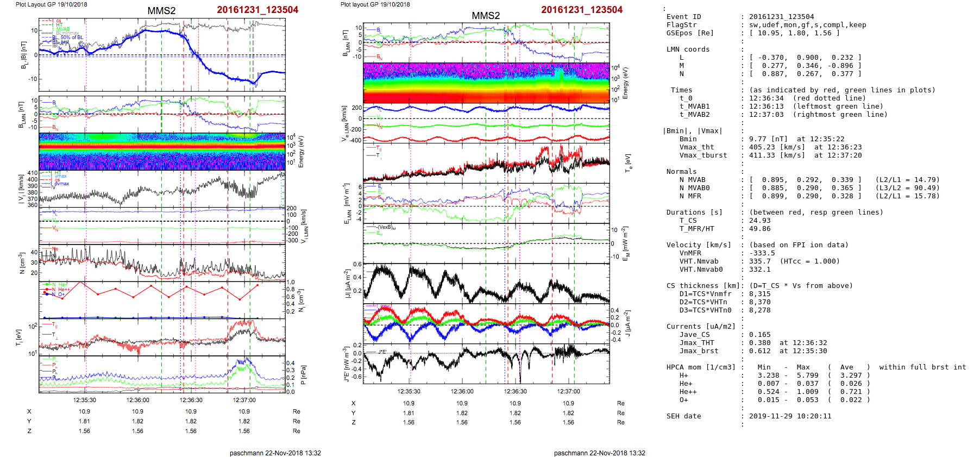Click the electron energy spectrogram in middle column
Screen dimensions: 980x457
[486, 83]
